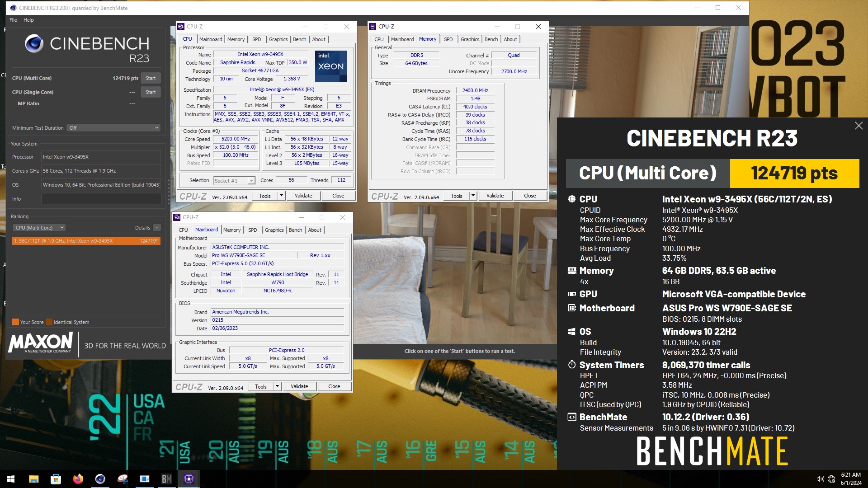Switch to Cinebench via its taskbar icon

[x=100, y=479]
